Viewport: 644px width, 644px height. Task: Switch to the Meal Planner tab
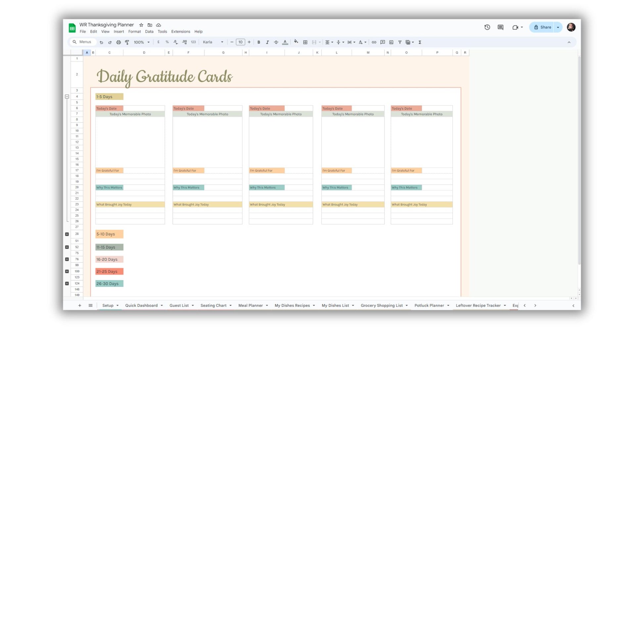pos(250,305)
